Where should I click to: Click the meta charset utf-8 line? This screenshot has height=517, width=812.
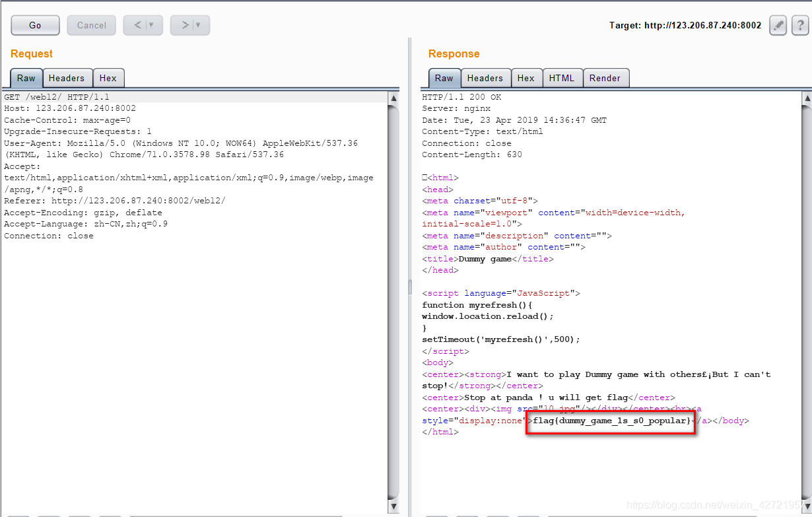480,201
